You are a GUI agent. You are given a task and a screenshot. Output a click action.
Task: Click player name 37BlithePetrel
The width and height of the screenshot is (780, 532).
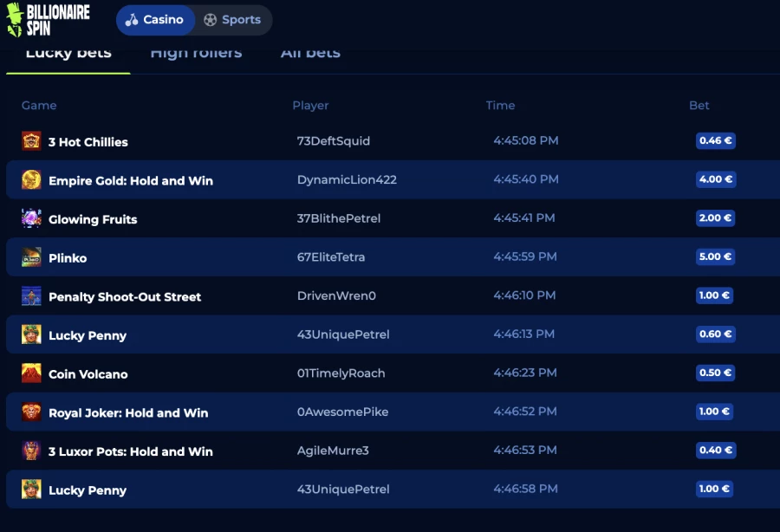click(x=339, y=218)
